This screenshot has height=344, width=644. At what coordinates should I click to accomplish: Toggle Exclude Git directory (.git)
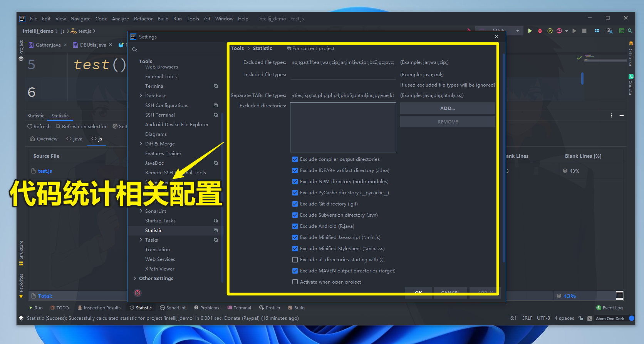coord(295,204)
